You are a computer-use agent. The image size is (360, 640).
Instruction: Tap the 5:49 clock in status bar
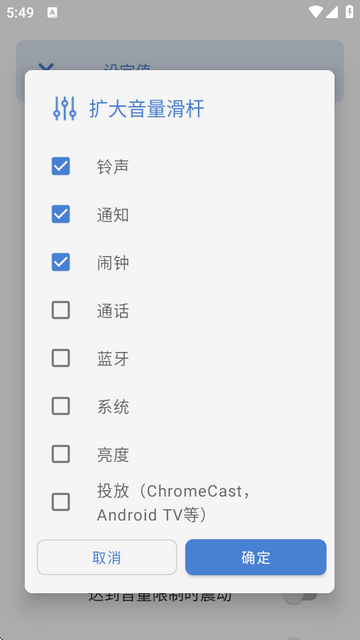pyautogui.click(x=20, y=13)
